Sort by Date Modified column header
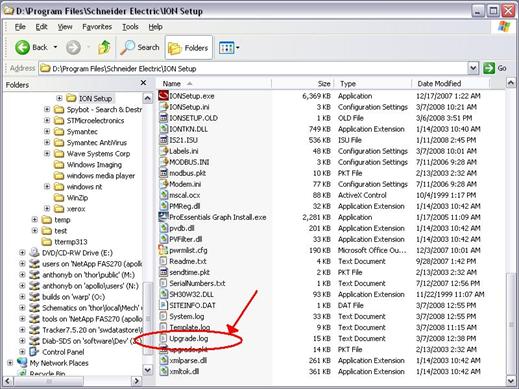Viewport: 519px width, 389px height. [x=451, y=84]
